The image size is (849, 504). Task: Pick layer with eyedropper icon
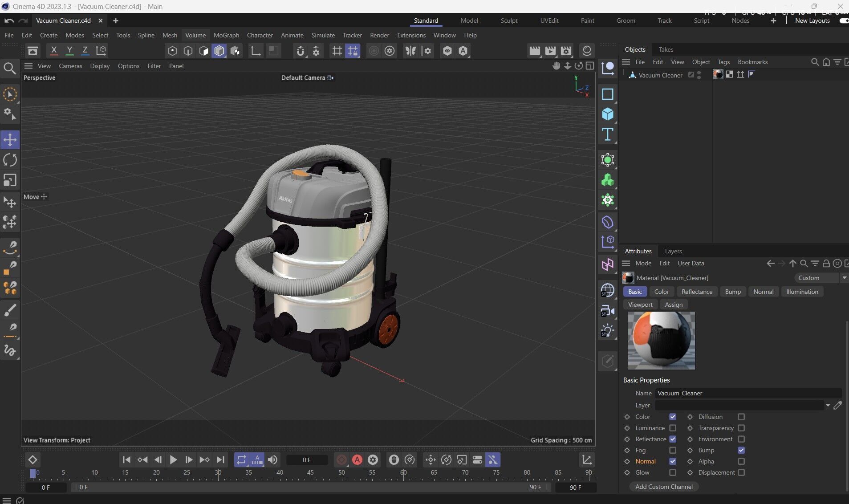coord(837,405)
